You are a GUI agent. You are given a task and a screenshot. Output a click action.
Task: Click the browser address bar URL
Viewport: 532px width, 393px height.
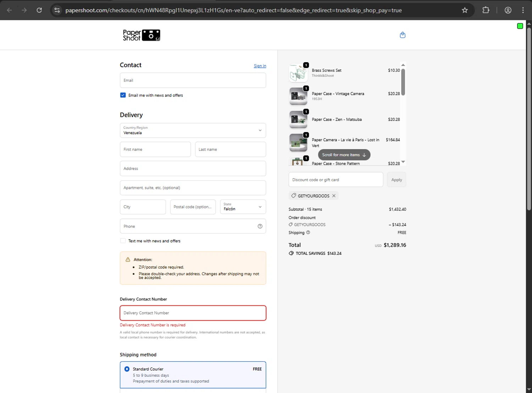click(233, 10)
